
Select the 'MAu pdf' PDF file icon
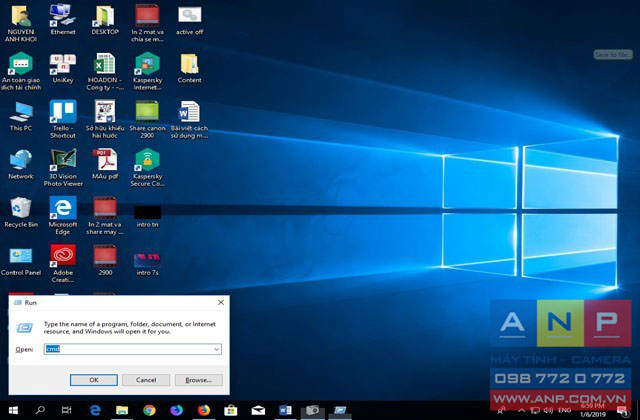coord(105,164)
